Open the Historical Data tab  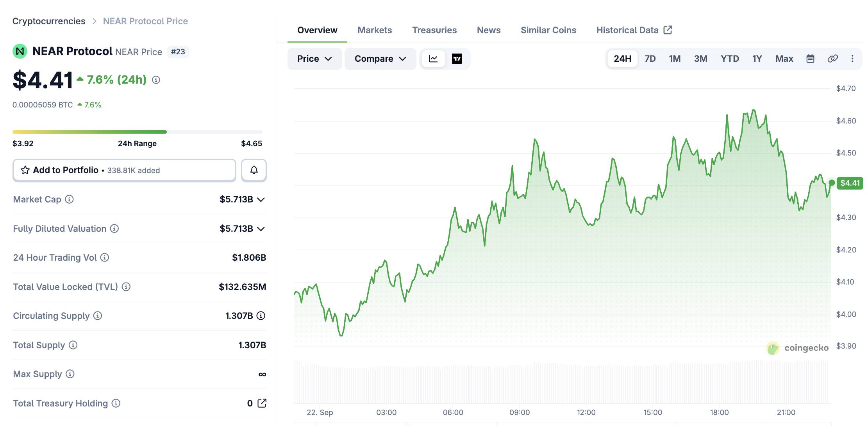tap(634, 30)
